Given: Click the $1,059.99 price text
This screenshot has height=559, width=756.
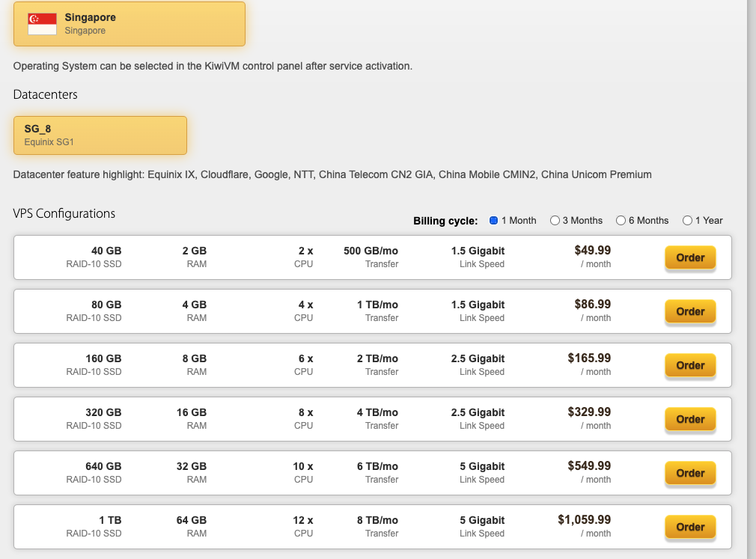Looking at the screenshot, I should (x=585, y=520).
